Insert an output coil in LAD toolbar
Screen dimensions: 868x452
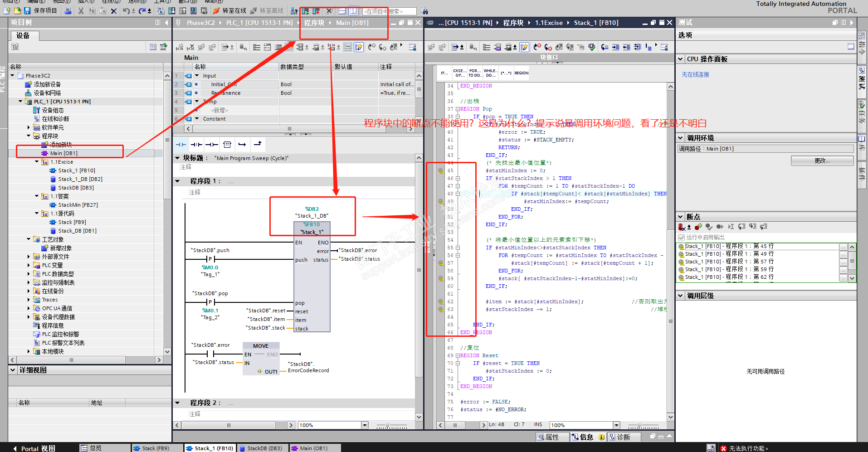pyautogui.click(x=212, y=145)
